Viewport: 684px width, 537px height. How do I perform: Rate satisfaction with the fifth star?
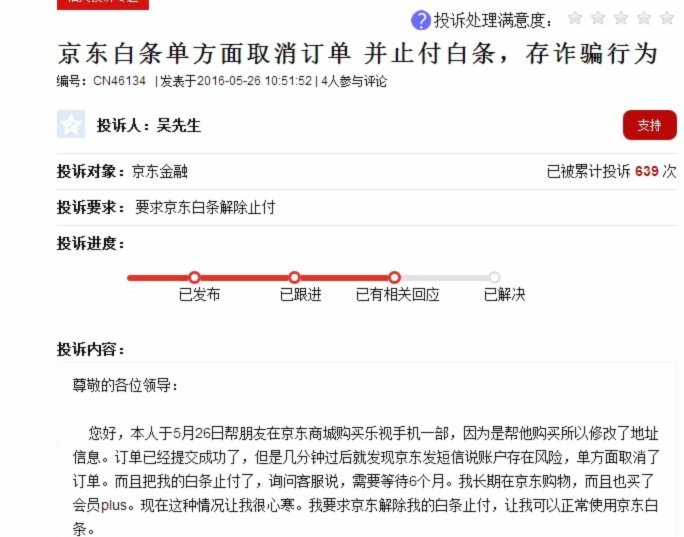[x=667, y=18]
